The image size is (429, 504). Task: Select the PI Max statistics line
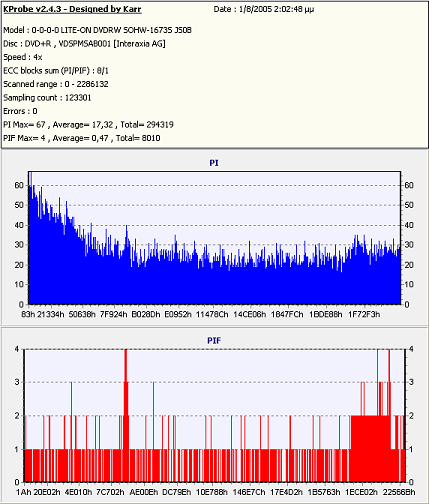[x=88, y=125]
